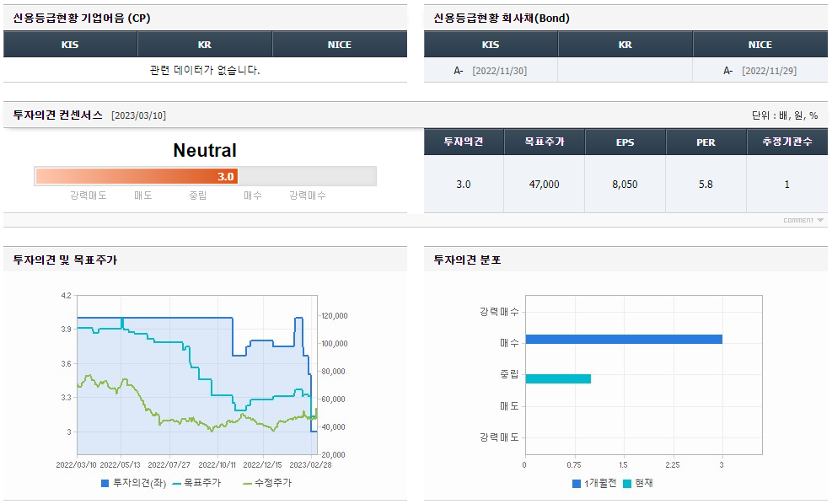This screenshot has height=504, width=832.
Task: Click the 투자의견(좌) legend blue swatch
Action: pyautogui.click(x=105, y=483)
